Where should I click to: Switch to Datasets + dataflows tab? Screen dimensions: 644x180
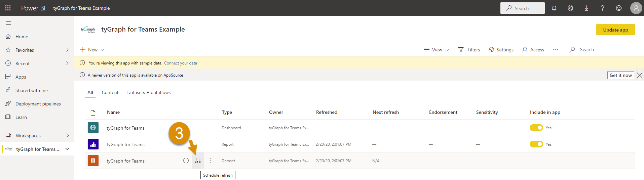[x=149, y=92]
